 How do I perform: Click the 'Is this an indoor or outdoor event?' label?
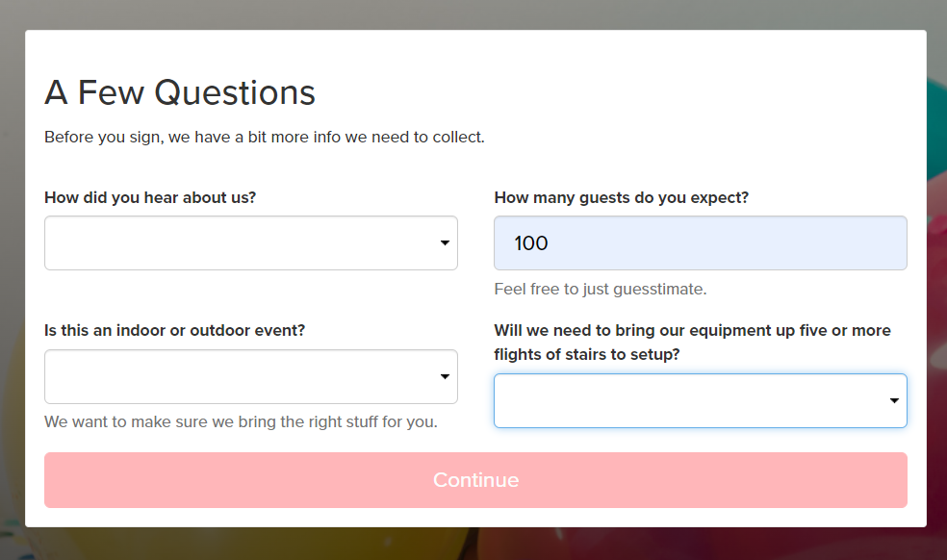pos(174,330)
